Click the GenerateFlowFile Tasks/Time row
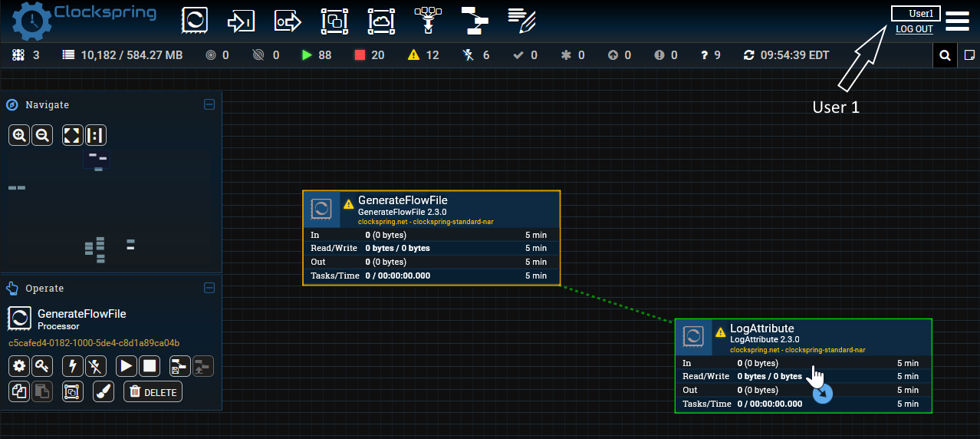Viewport: 980px width, 439px height. [432, 276]
